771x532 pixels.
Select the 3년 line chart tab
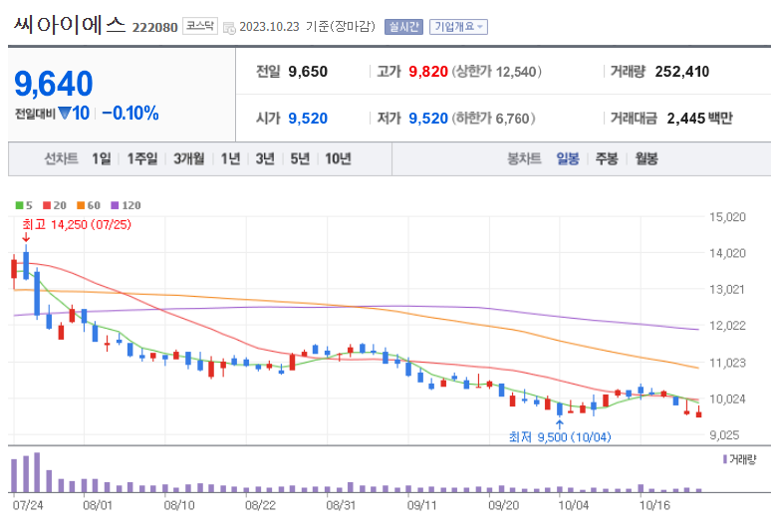tap(265, 158)
